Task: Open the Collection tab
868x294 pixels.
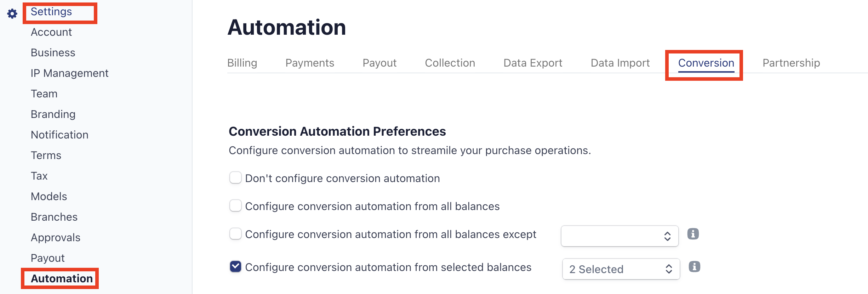Action: point(450,63)
